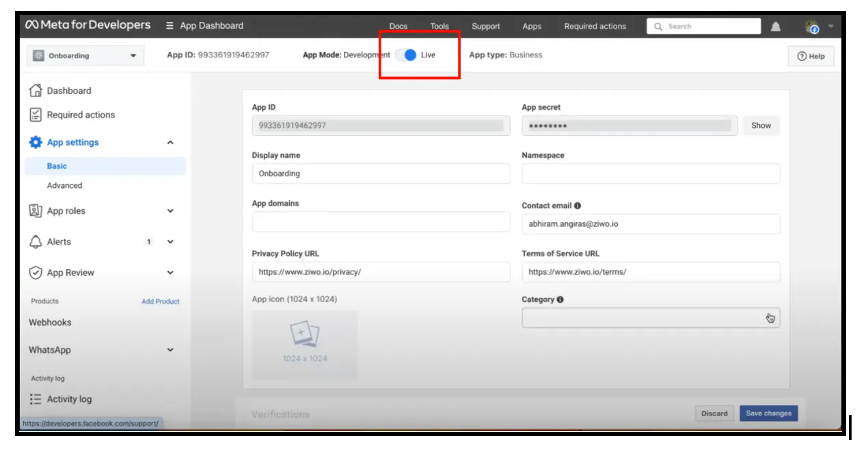Click the Search field in top bar
This screenshot has height=451, width=868.
(704, 27)
